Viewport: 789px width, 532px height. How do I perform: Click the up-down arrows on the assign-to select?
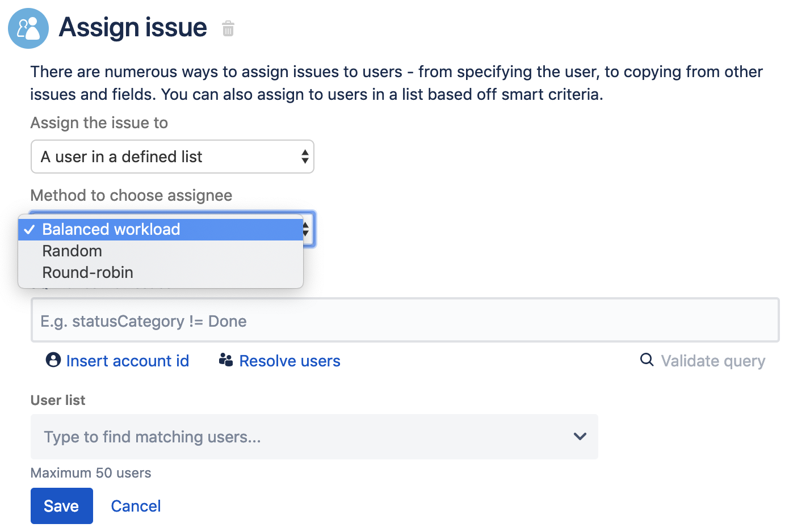pyautogui.click(x=305, y=157)
